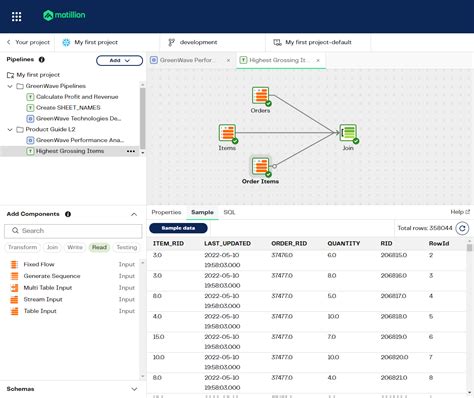Click the ORDER_RID column header
The width and height of the screenshot is (474, 398).
coord(289,244)
